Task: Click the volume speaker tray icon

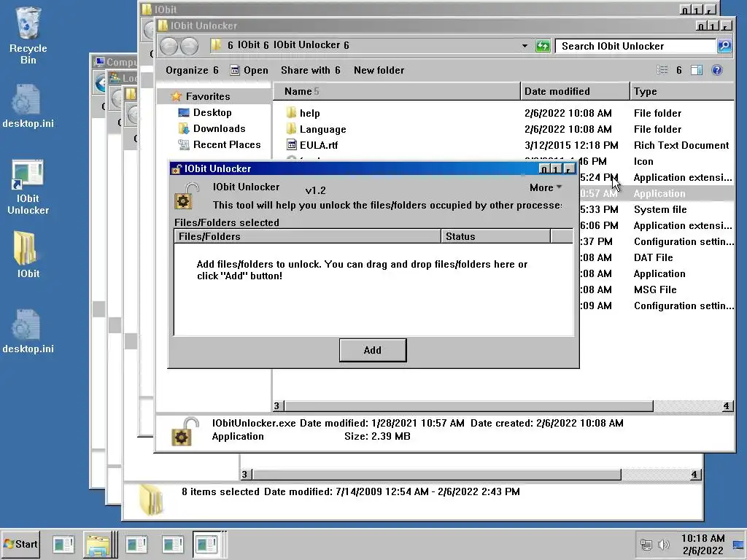Action: [x=663, y=544]
